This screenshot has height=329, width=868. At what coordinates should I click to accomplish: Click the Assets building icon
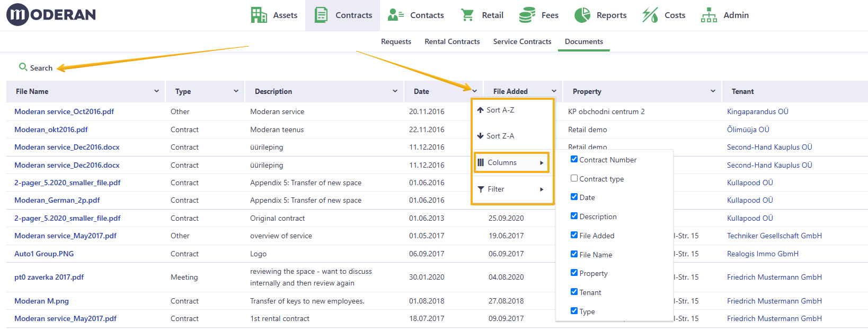click(x=259, y=15)
